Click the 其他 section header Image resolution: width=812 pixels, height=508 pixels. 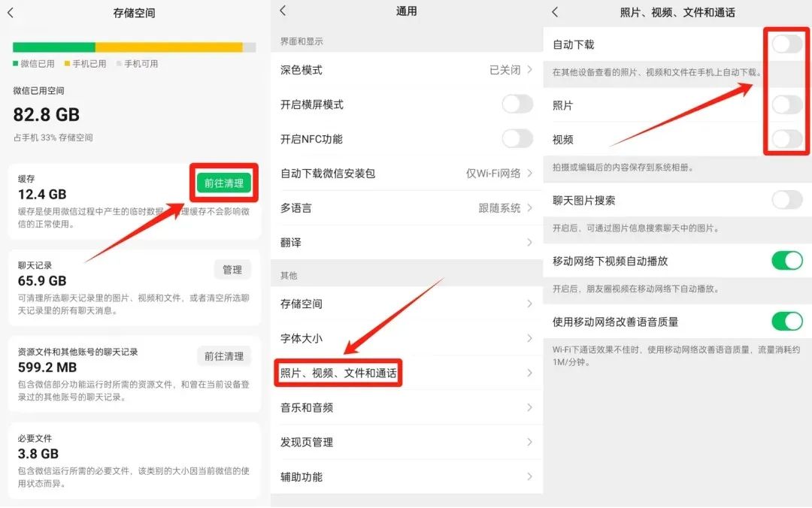point(289,276)
